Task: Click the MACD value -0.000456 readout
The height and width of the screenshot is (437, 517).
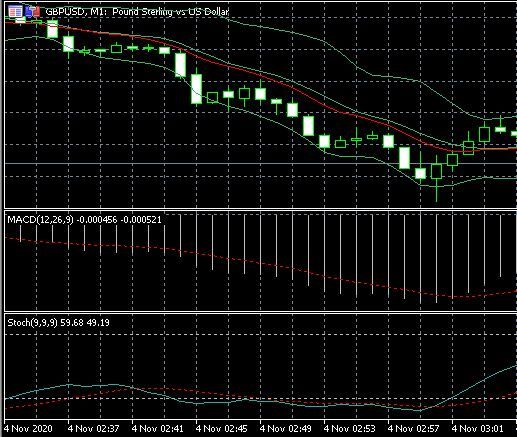Action: click(97, 220)
